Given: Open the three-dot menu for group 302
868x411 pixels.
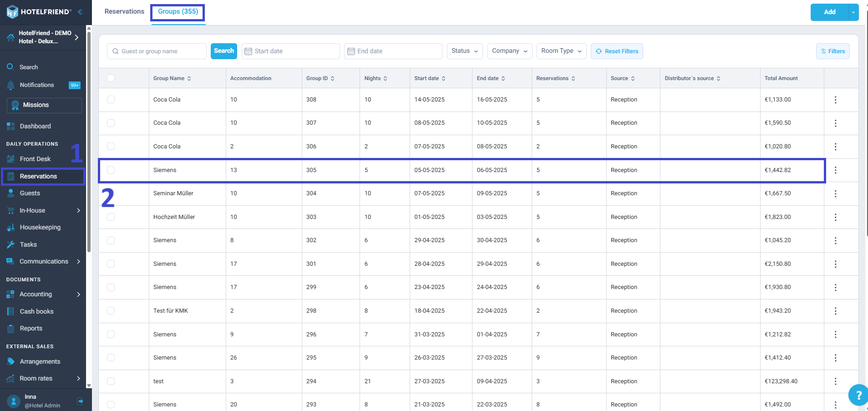Looking at the screenshot, I should (x=835, y=241).
